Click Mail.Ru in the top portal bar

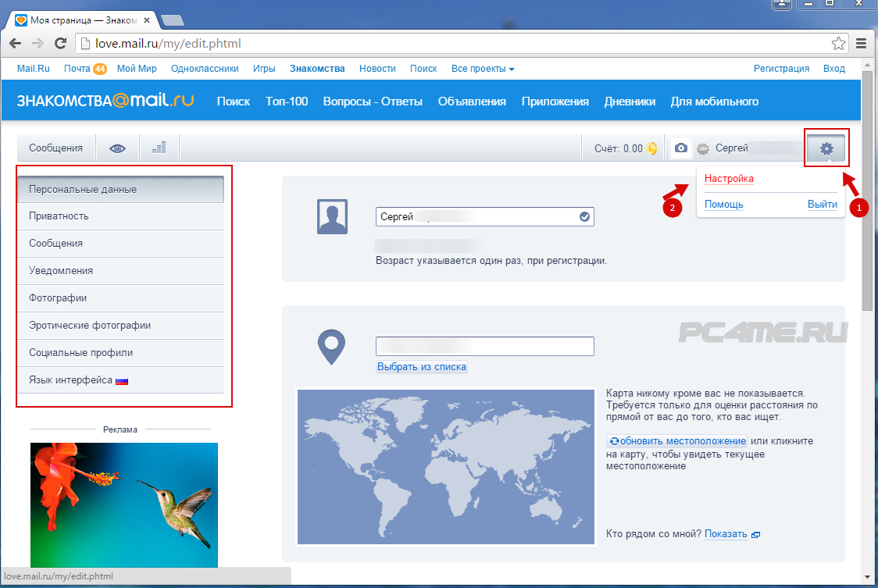click(33, 68)
